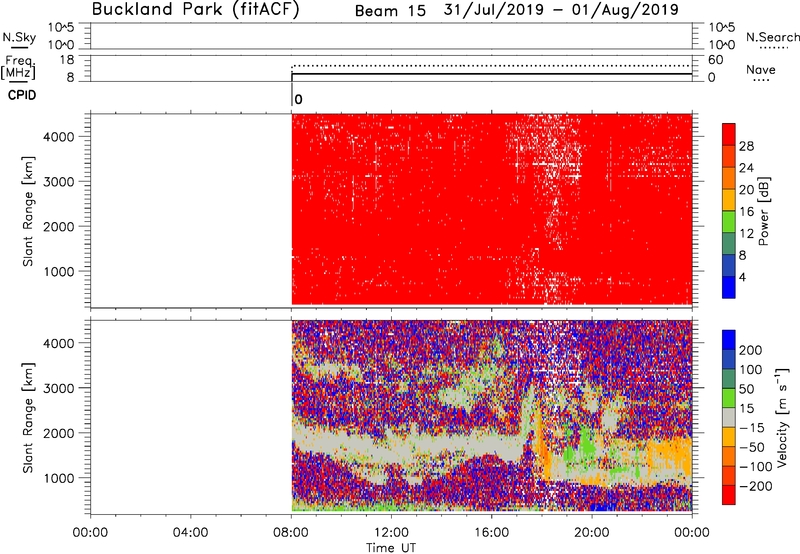800x554 pixels.
Task: Pick the yellow swatch between -15 and -50 m/s
Action: pyautogui.click(x=729, y=437)
